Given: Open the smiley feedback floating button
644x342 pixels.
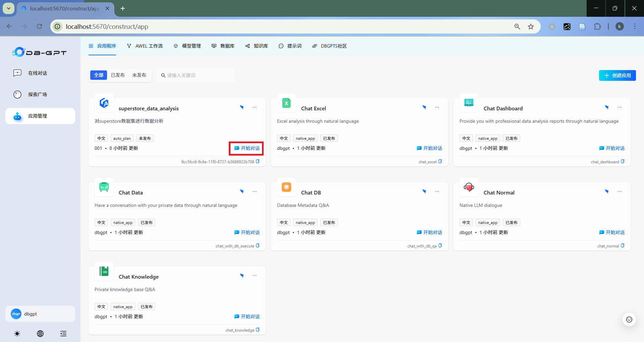Looking at the screenshot, I should click(629, 320).
